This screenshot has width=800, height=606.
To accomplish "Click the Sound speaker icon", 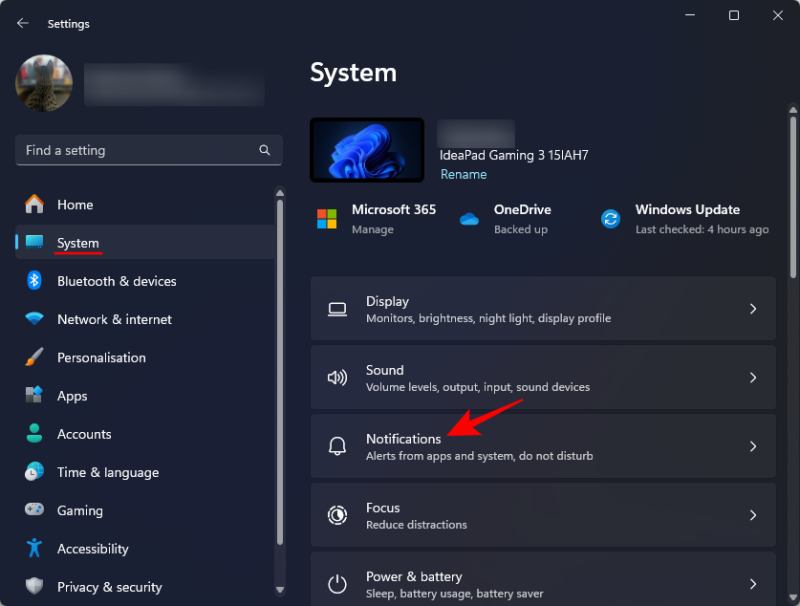I will pos(338,377).
